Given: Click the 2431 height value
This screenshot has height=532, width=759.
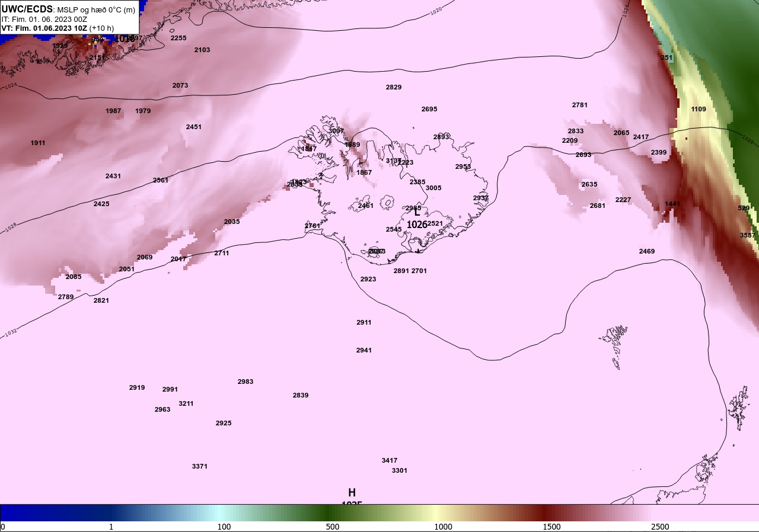Looking at the screenshot, I should [113, 176].
